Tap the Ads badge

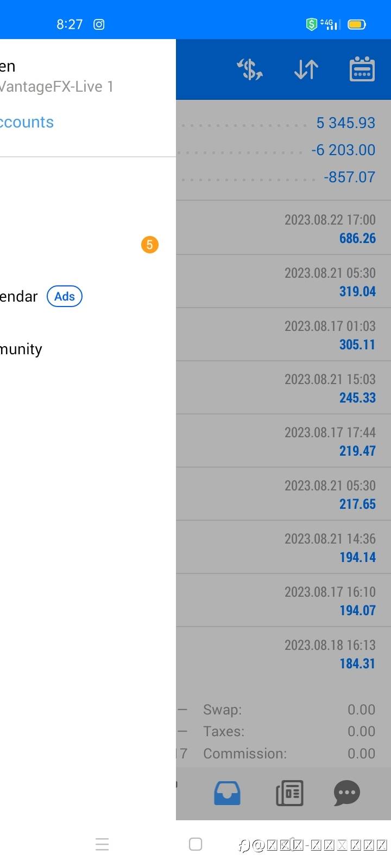click(65, 297)
